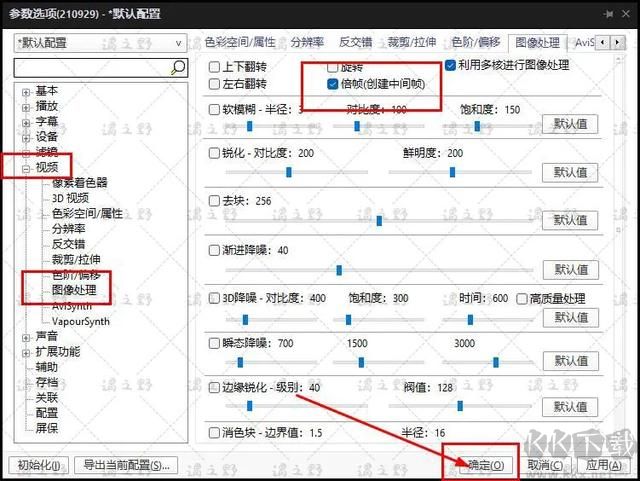Toggle the 上下翻转 checkbox

[214, 65]
